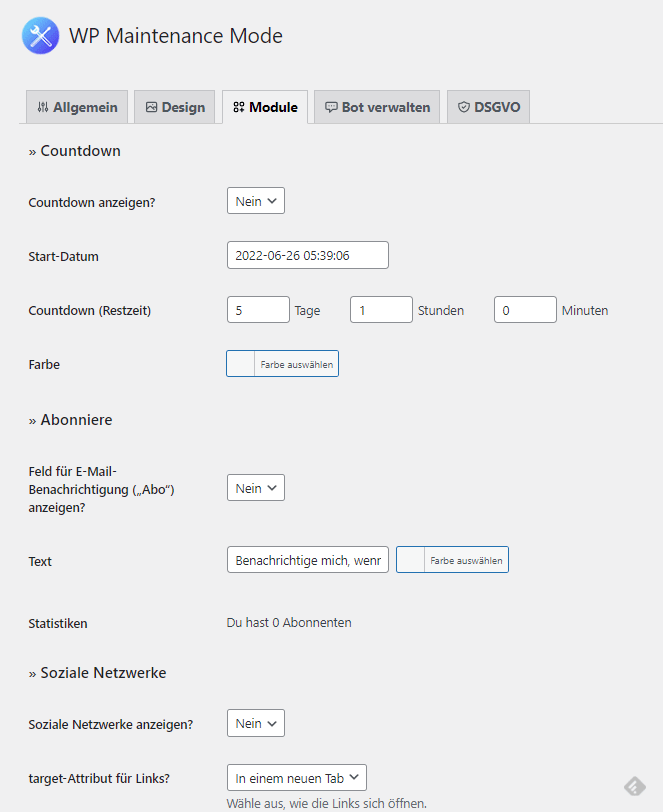663x812 pixels.
Task: Click the Countdown Farbe color swatch
Action: point(240,364)
